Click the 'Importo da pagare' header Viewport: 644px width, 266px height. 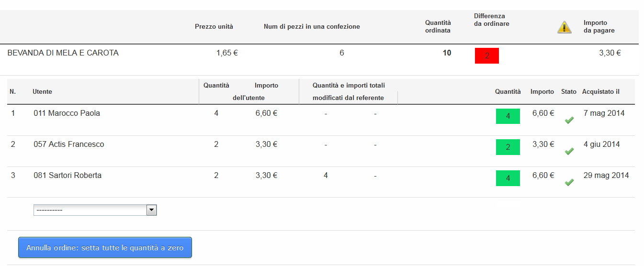599,26
